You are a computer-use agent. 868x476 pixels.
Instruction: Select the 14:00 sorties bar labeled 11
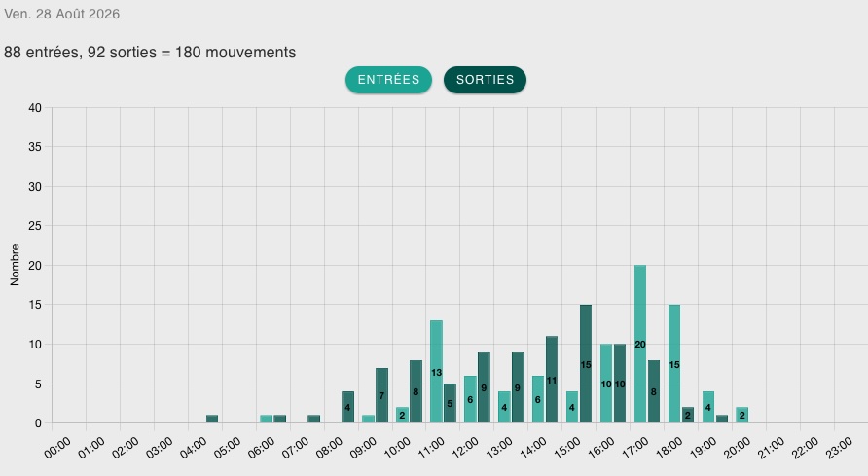pyautogui.click(x=552, y=380)
